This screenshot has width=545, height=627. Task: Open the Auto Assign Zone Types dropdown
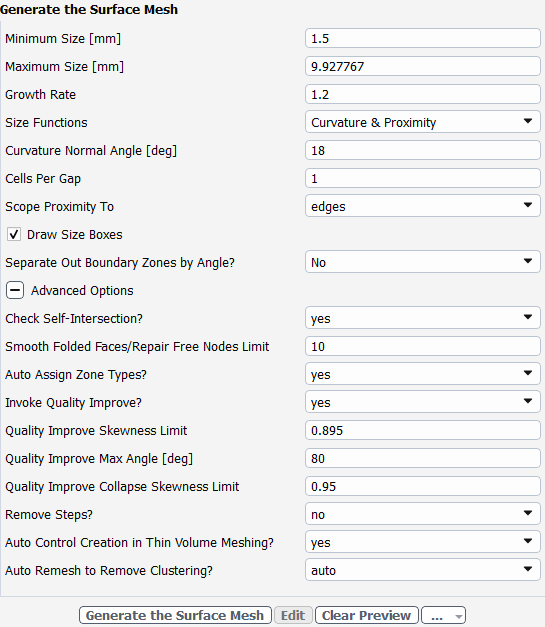(x=423, y=374)
